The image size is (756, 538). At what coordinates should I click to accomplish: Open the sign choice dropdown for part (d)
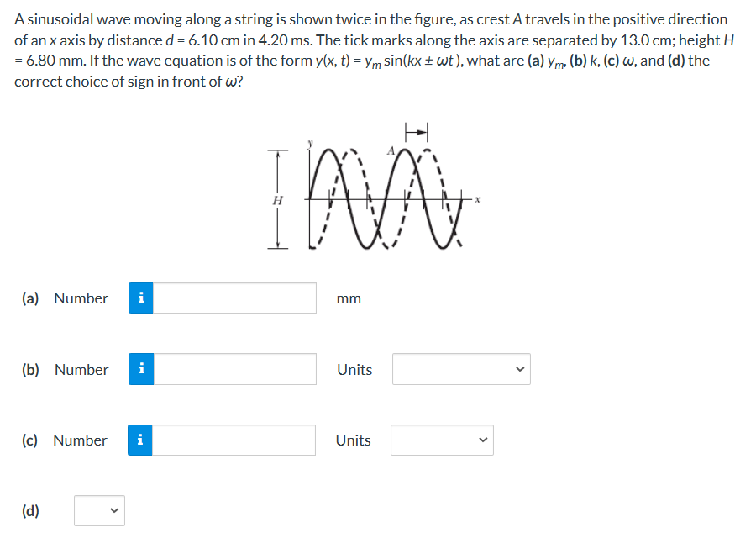coord(99,510)
